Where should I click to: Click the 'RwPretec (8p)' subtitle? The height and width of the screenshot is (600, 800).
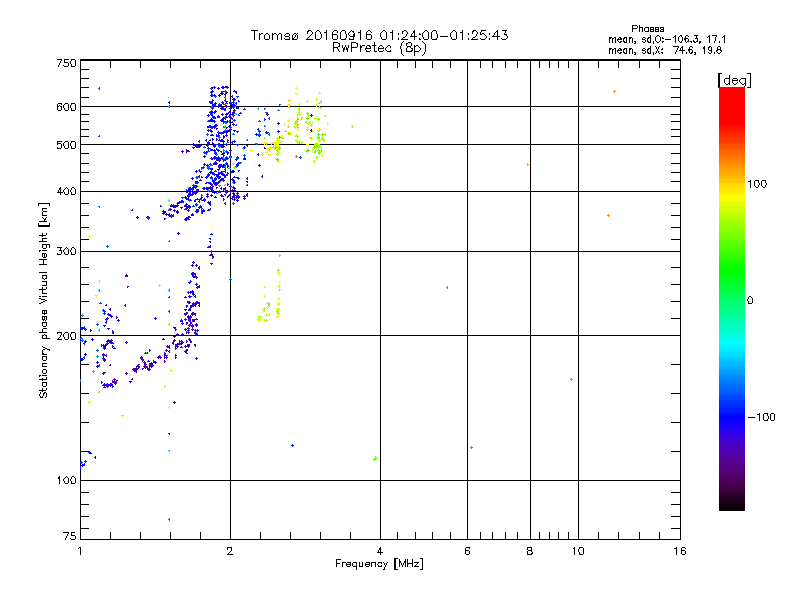coord(379,48)
